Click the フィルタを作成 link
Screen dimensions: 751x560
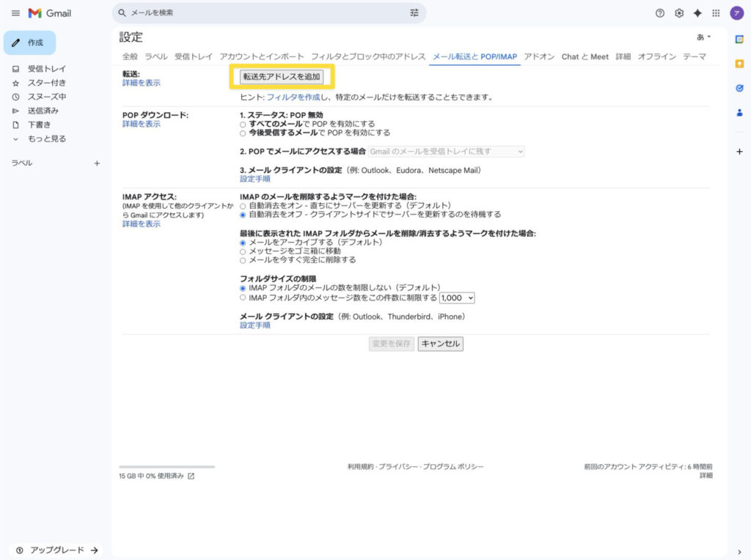[x=293, y=97]
